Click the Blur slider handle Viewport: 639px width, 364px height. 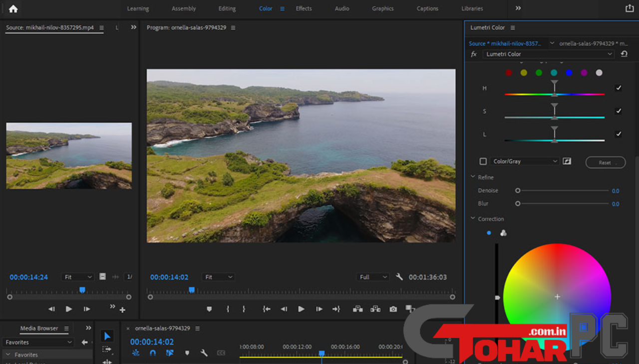coord(518,203)
